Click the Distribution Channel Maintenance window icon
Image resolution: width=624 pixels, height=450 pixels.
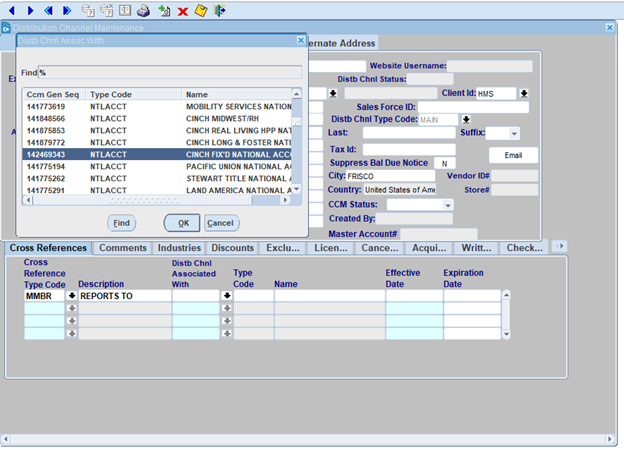[x=6, y=28]
